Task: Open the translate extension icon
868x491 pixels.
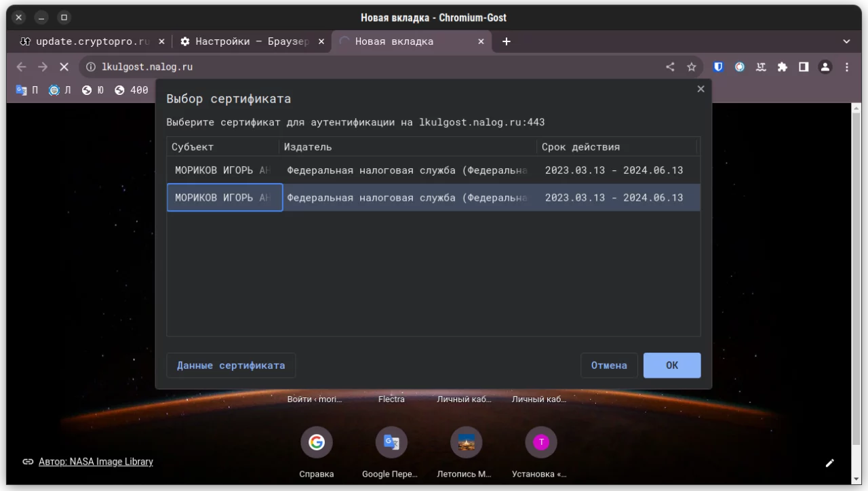Action: tap(761, 67)
